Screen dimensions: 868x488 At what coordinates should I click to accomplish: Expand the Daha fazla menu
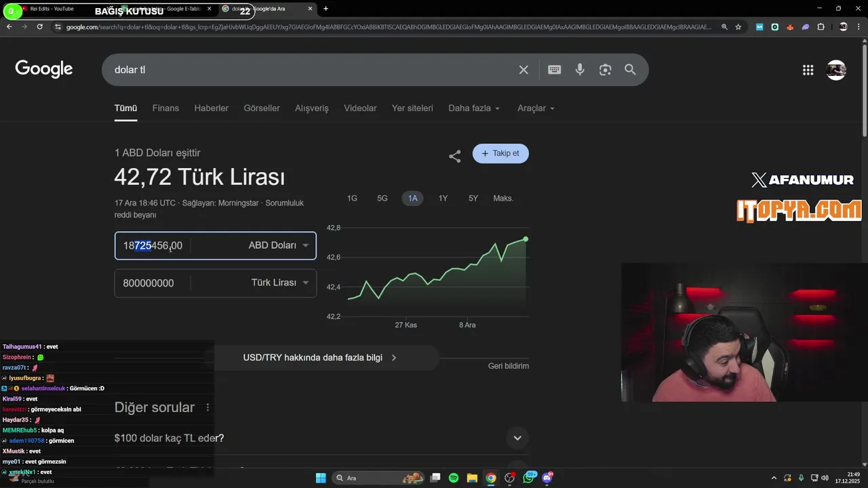[x=474, y=108]
